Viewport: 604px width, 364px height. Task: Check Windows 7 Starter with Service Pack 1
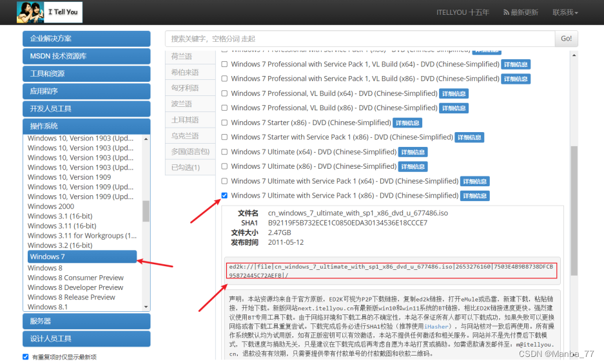point(224,137)
